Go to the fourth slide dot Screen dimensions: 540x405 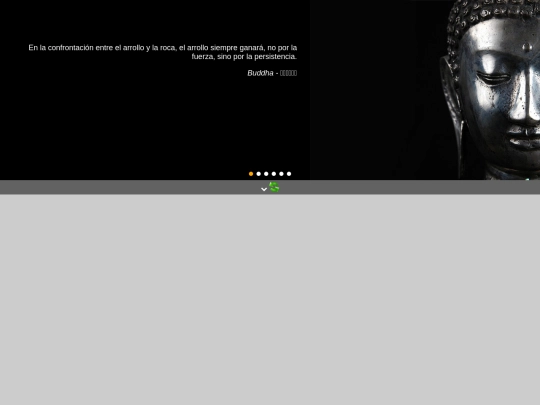coord(274,174)
